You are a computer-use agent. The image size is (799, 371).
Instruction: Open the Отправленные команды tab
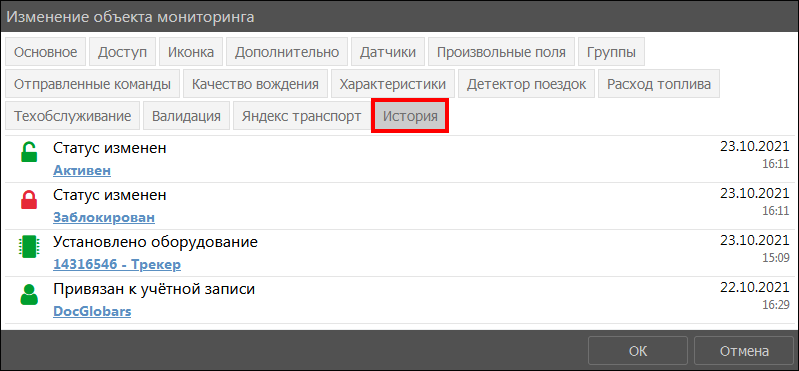(92, 84)
